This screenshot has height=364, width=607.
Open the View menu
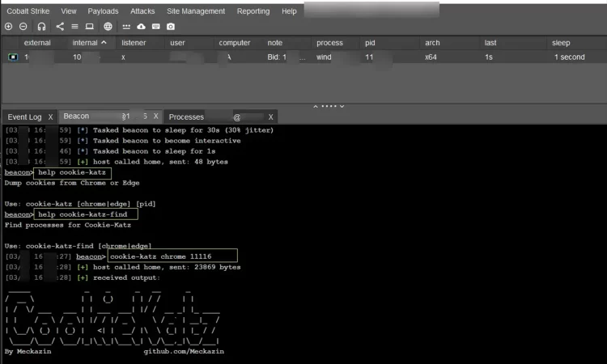click(x=69, y=11)
